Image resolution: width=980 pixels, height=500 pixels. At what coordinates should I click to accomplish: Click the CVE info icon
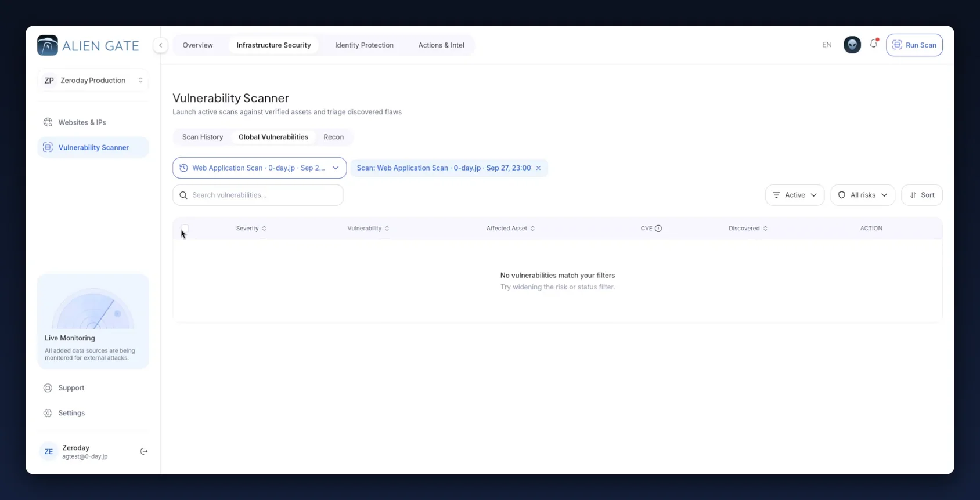tap(658, 229)
